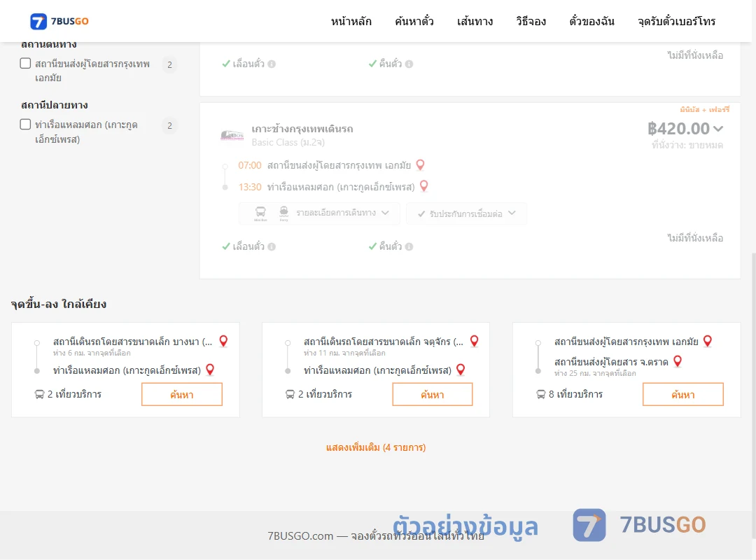
Task: Click bus icon in the จตุจักร card
Action: [290, 395]
